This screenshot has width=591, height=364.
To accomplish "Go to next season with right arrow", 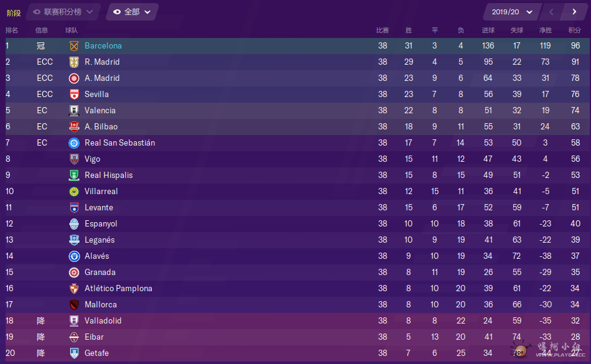I will pyautogui.click(x=574, y=12).
